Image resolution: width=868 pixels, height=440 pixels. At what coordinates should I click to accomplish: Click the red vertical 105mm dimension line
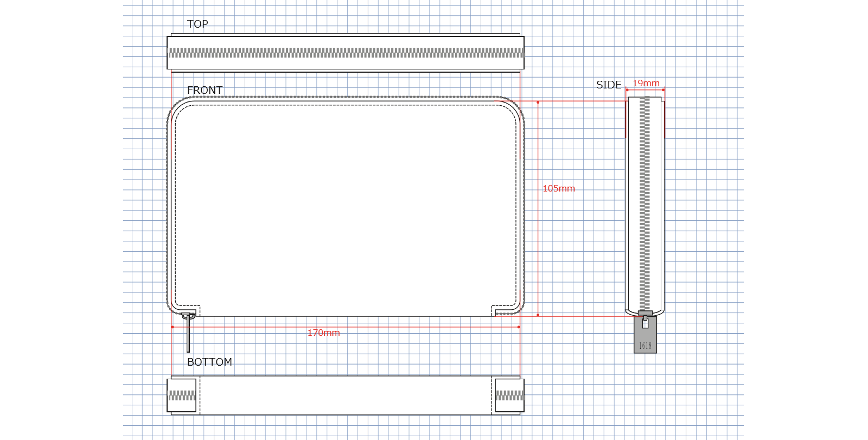(x=538, y=244)
